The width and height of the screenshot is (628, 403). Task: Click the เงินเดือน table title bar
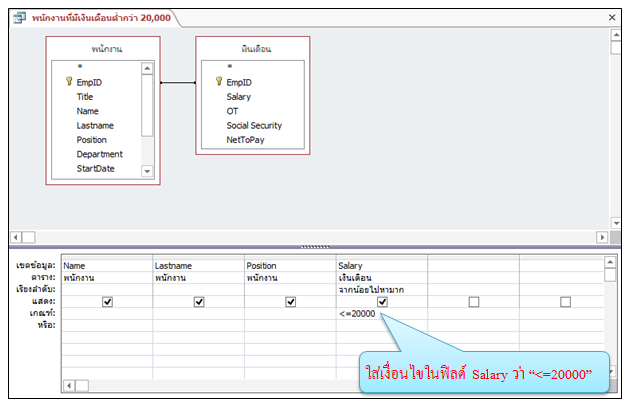click(256, 49)
